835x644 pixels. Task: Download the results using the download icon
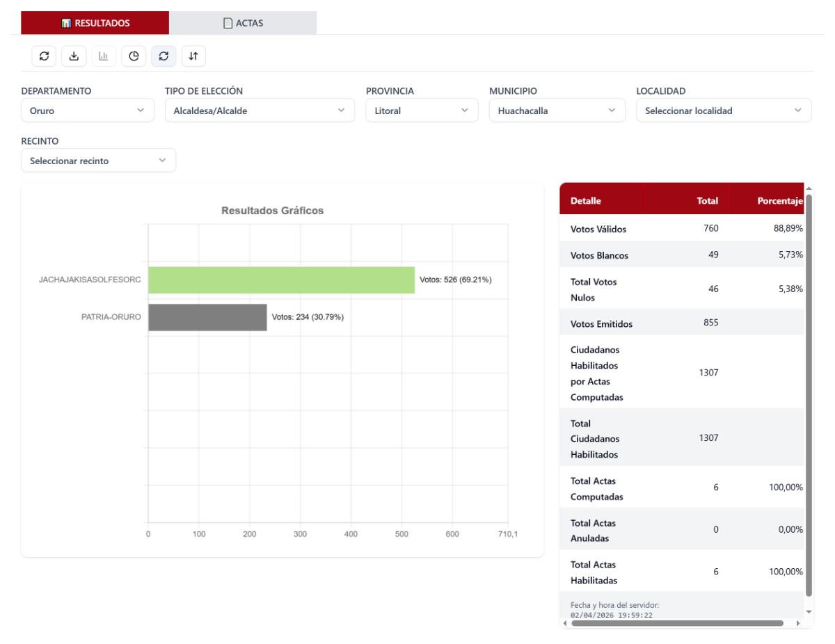pyautogui.click(x=74, y=56)
